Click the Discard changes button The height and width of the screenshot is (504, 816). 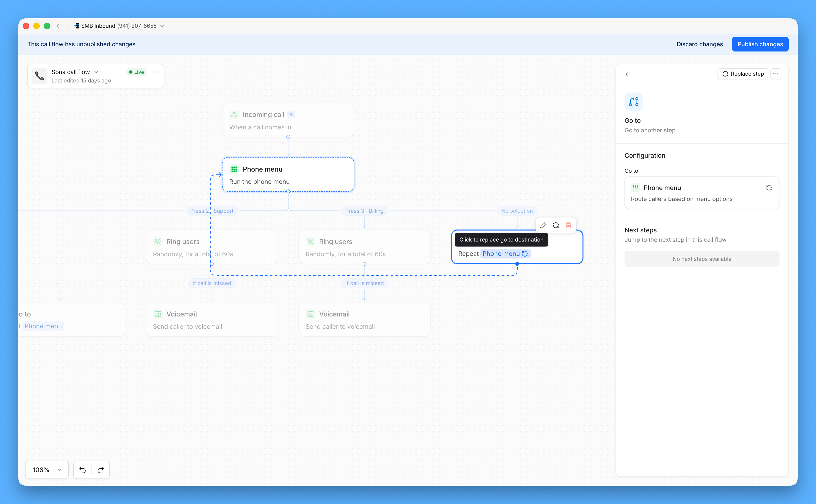click(x=699, y=44)
